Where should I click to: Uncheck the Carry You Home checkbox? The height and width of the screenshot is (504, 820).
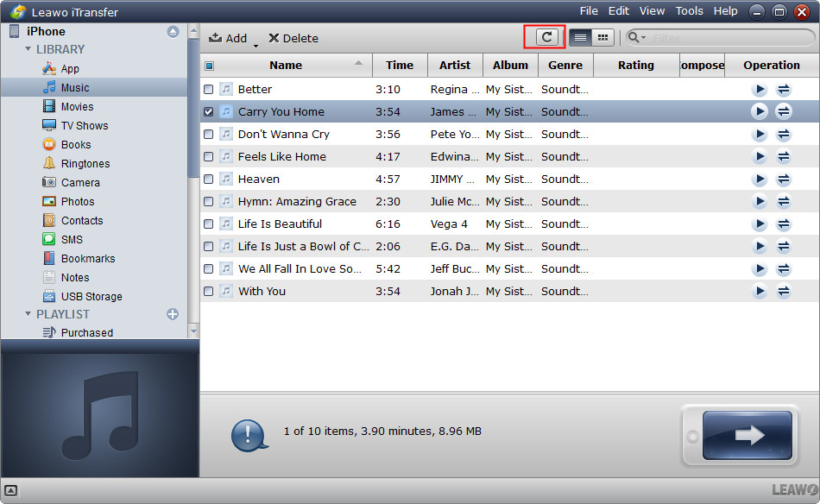coord(208,111)
